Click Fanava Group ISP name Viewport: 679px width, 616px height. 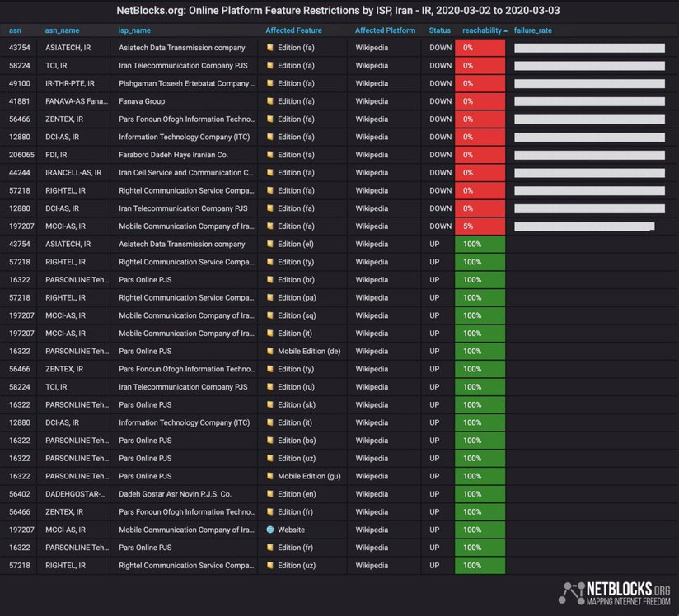[142, 100]
